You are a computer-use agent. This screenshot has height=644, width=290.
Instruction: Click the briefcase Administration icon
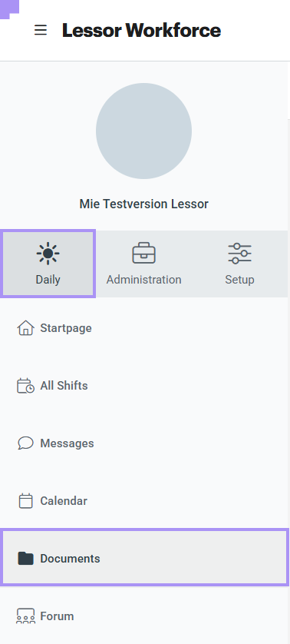[x=144, y=254]
